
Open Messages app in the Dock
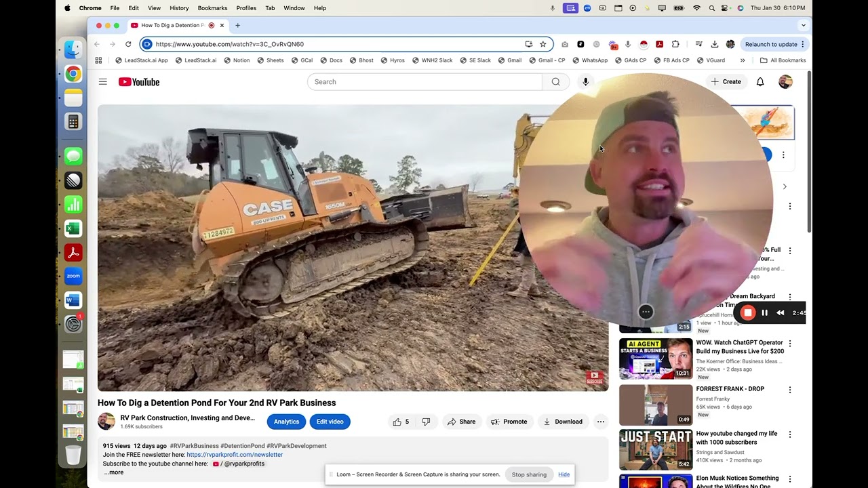pyautogui.click(x=73, y=156)
